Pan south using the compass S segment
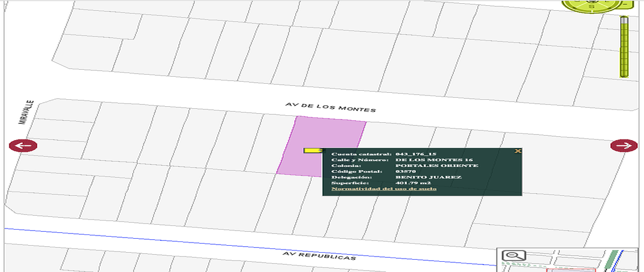The image size is (644, 272). 591,6
